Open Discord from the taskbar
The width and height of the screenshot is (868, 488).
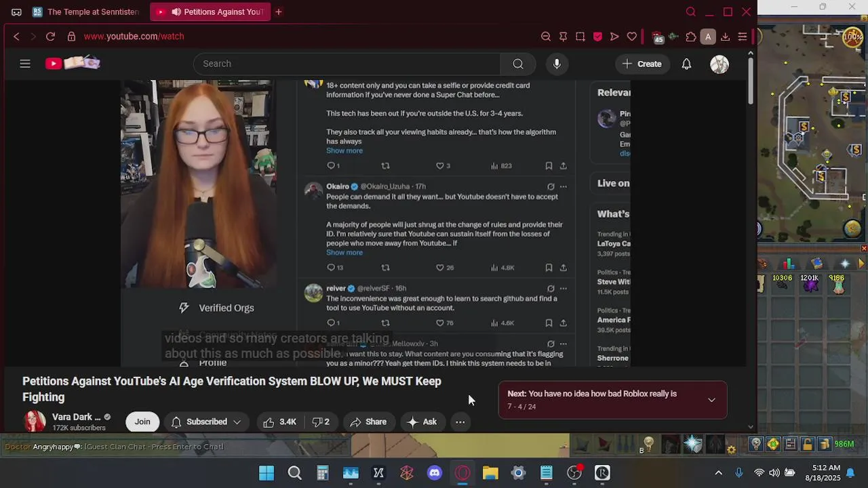[x=435, y=473]
